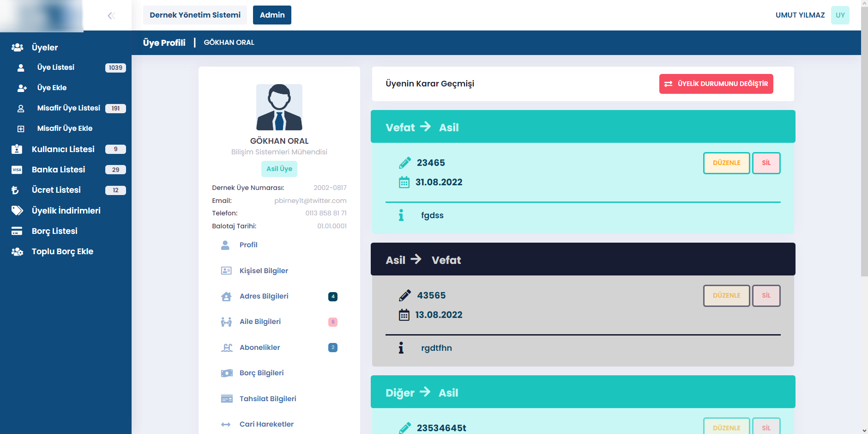This screenshot has height=434, width=868.
Task: Click the Admin button in top bar
Action: (x=272, y=15)
